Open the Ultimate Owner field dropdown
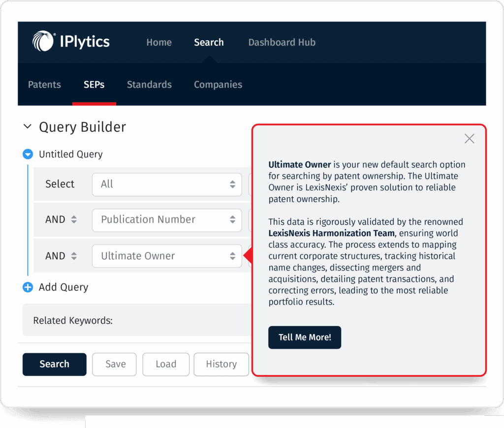504x428 pixels. pos(167,256)
